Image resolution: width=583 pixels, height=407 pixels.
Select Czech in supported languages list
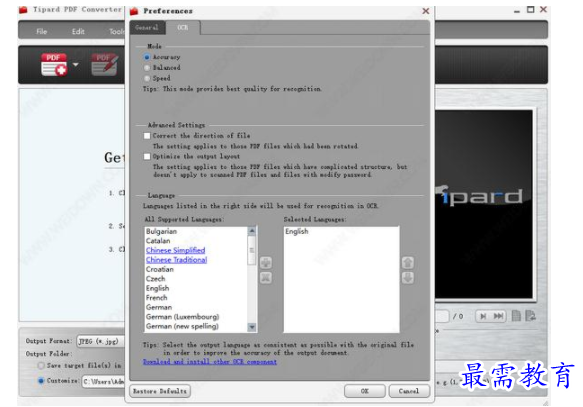pyautogui.click(x=155, y=279)
